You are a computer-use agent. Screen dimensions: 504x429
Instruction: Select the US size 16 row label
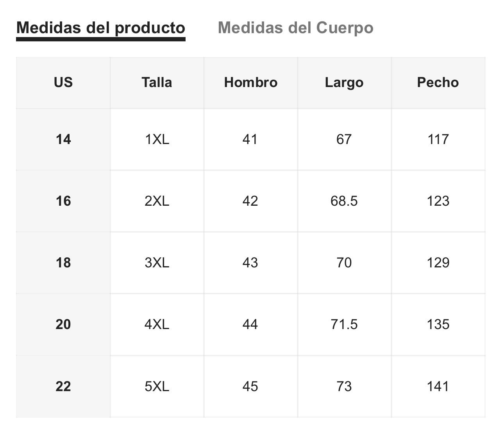(63, 201)
